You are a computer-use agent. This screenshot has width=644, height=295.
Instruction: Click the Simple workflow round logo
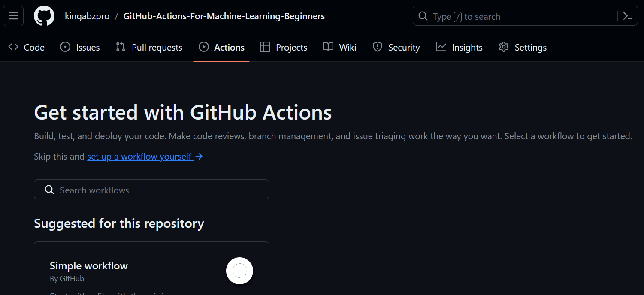pyautogui.click(x=239, y=271)
